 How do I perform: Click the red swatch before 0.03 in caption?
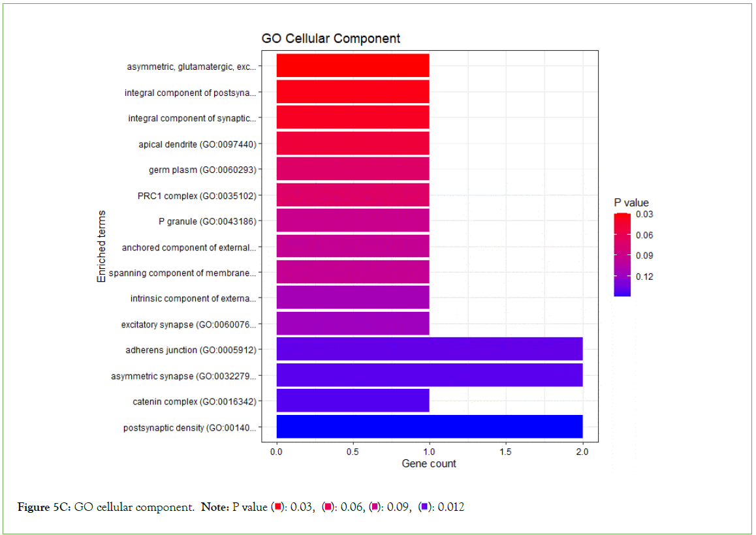277,508
